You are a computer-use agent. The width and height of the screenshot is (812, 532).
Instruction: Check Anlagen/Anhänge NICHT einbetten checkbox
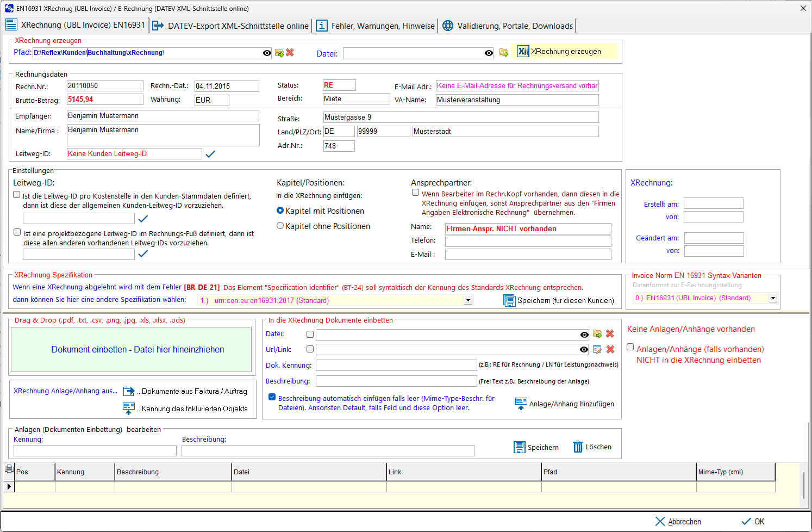pos(630,347)
